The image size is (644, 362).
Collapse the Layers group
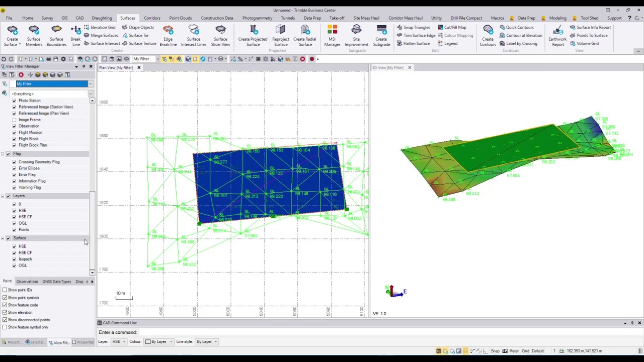click(x=3, y=196)
